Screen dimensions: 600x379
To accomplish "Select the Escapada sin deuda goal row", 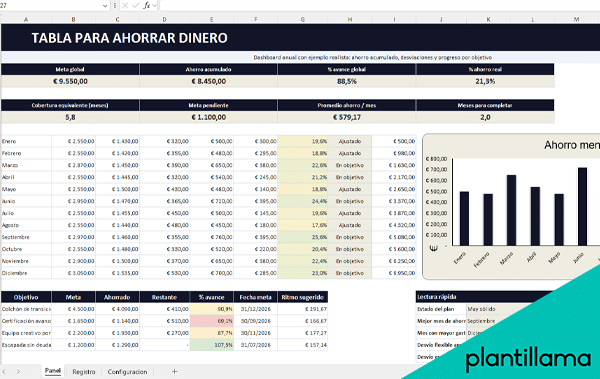I will point(26,345).
